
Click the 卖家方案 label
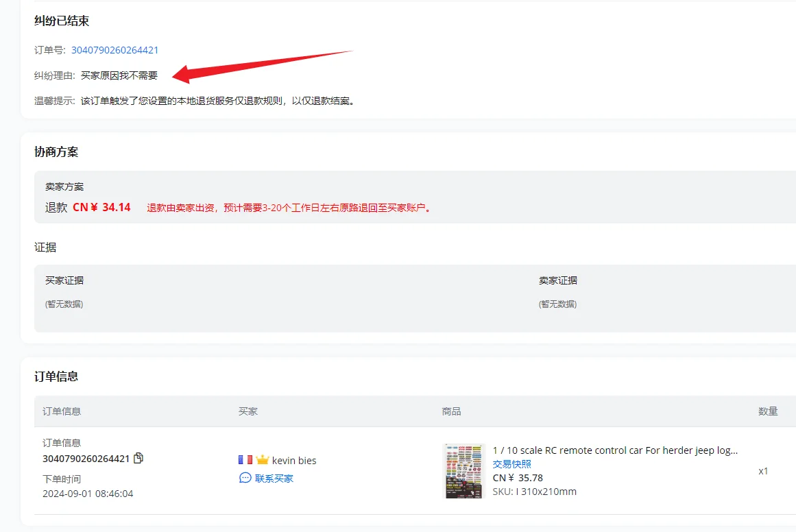[64, 186]
